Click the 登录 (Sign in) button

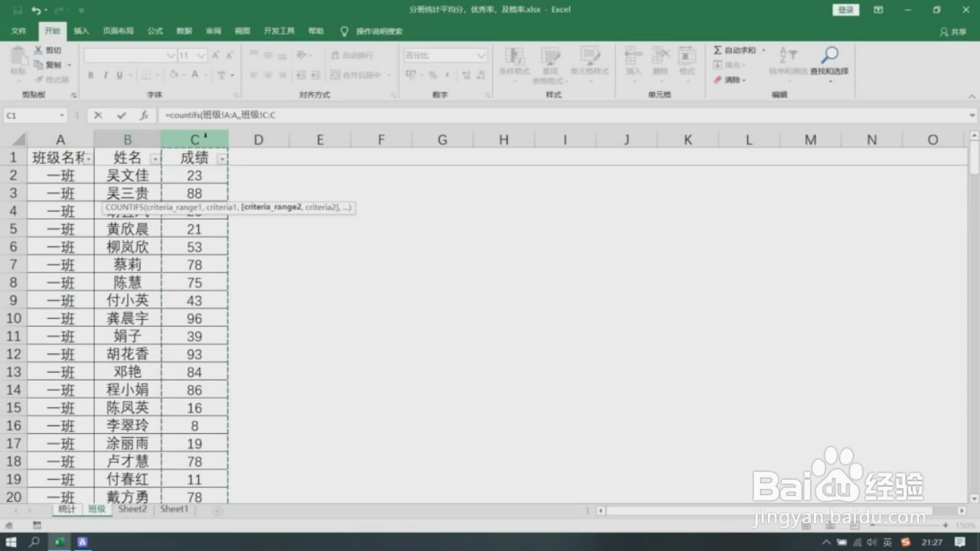coord(845,10)
